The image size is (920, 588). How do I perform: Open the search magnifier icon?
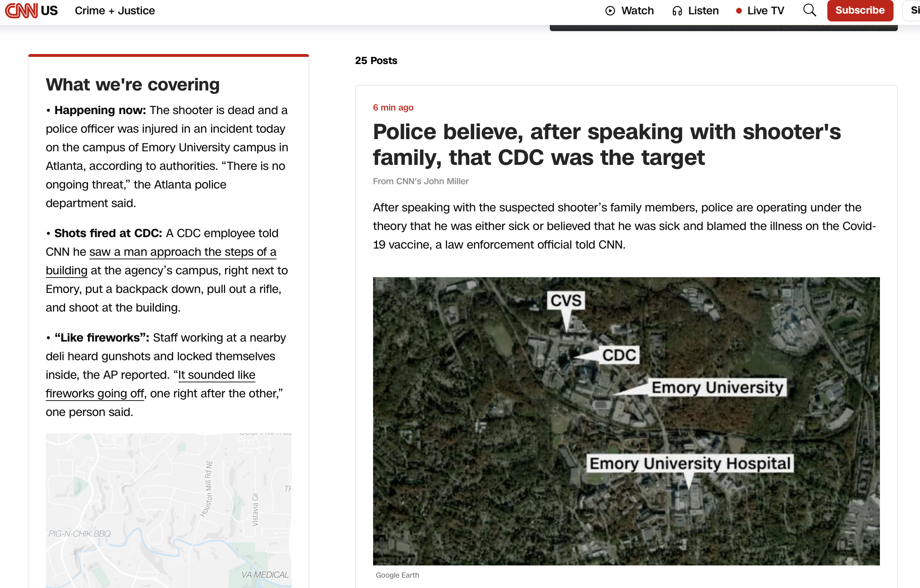(x=809, y=10)
